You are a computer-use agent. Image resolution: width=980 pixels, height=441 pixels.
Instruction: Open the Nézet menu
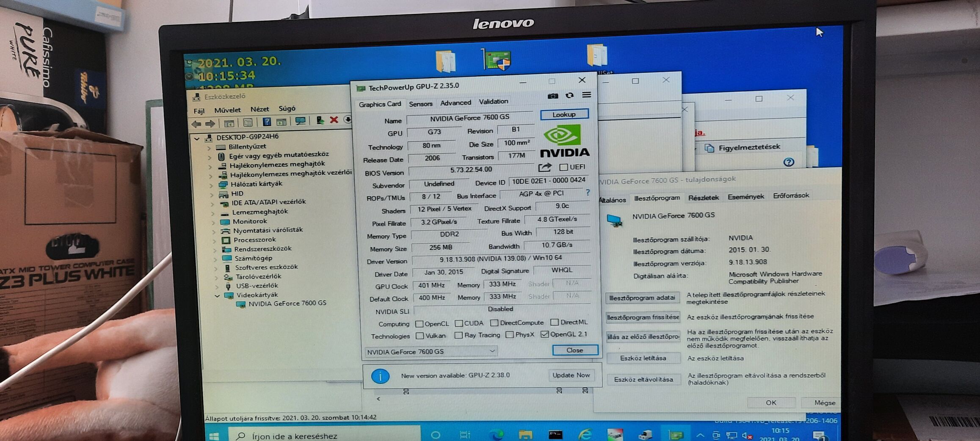coord(259,109)
